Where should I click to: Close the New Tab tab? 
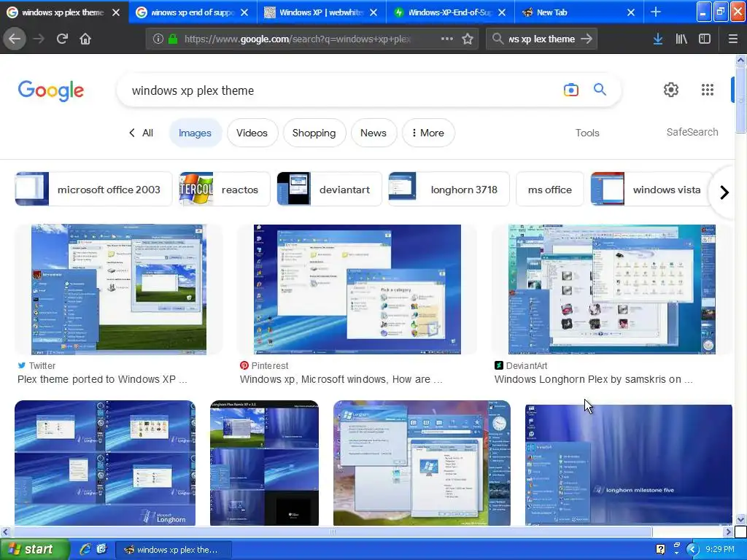[x=631, y=12]
